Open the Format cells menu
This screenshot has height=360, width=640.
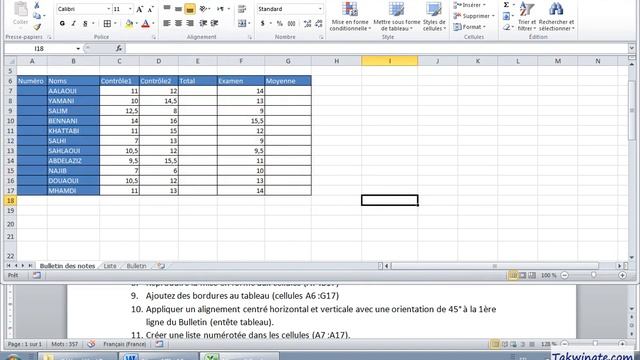coord(469,27)
